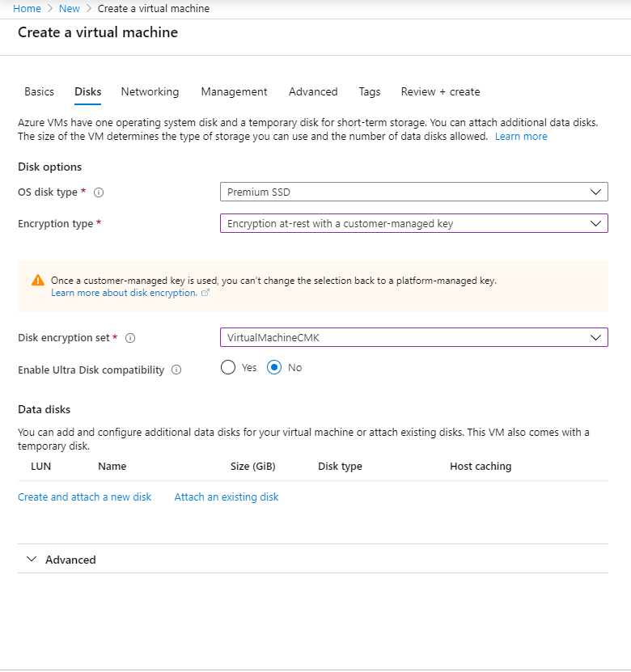Open Learn more about disk encryption link
631x672 pixels.
click(x=124, y=293)
